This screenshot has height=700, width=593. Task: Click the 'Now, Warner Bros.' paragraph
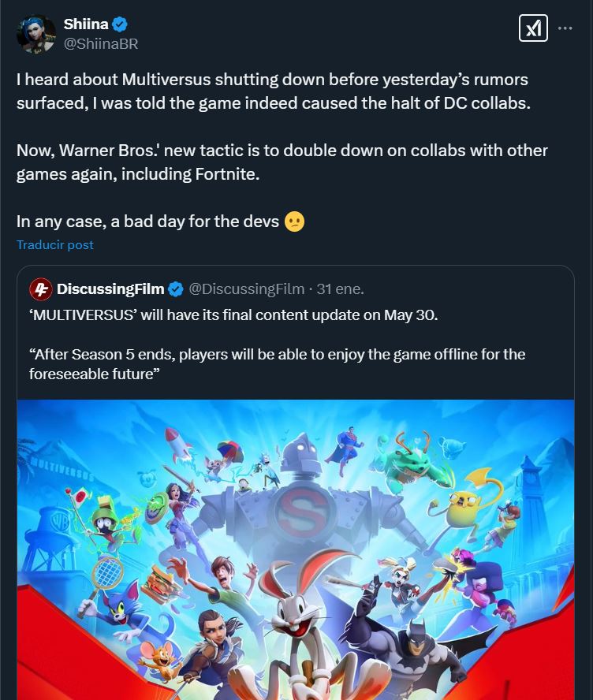[282, 162]
